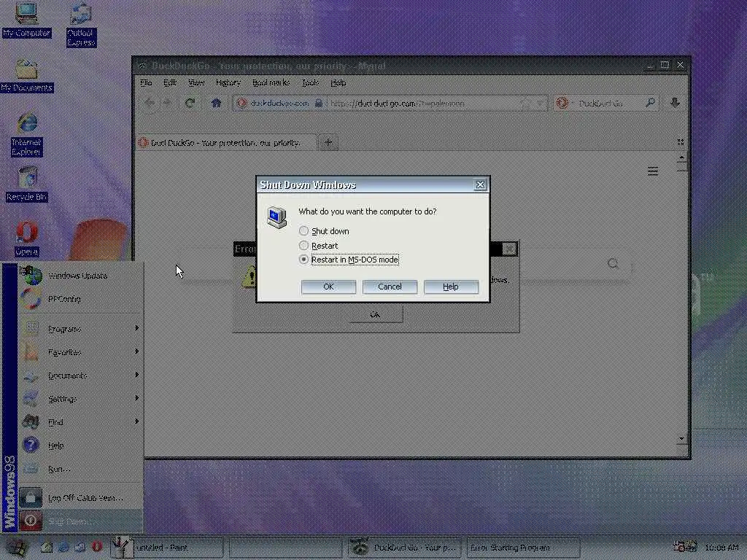The height and width of the screenshot is (560, 747).
Task: Click the taskbar clock showing 10:06 AM
Action: tap(721, 548)
